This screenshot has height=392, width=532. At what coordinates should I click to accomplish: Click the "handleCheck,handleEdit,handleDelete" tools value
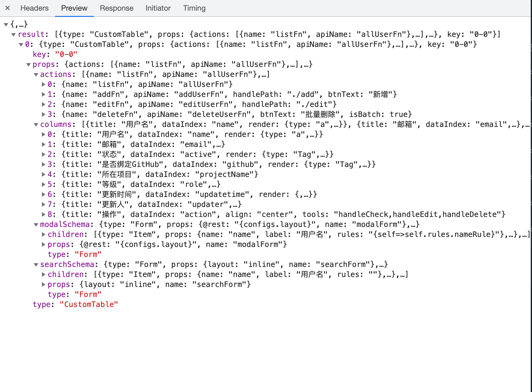(x=417, y=214)
